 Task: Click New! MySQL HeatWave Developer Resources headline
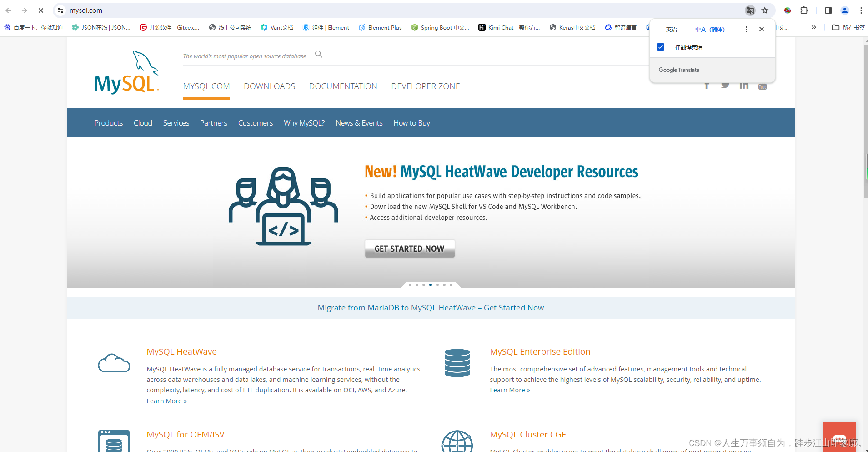[502, 172]
